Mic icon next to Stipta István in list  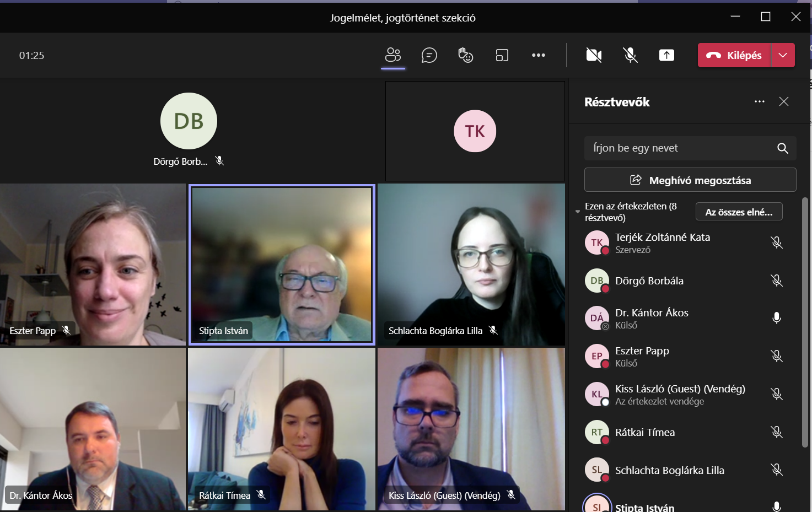(x=777, y=506)
